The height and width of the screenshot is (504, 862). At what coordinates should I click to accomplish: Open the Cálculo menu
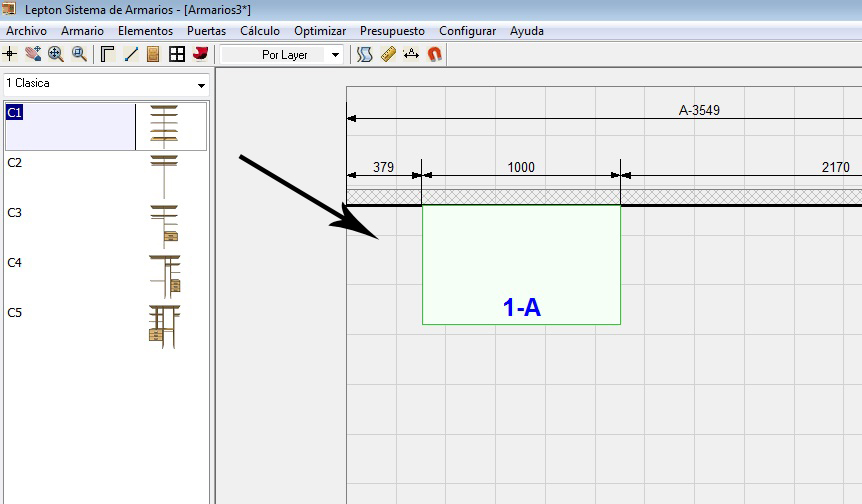pyautogui.click(x=260, y=31)
